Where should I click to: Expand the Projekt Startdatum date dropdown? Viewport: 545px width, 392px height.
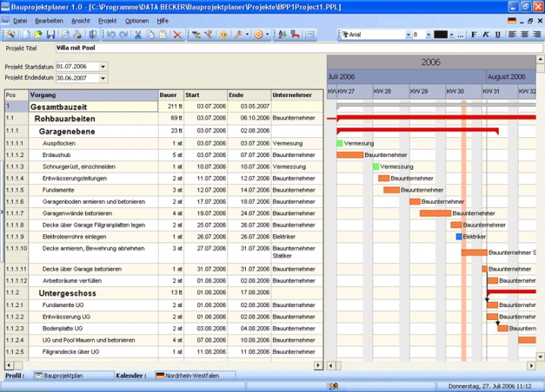click(103, 66)
